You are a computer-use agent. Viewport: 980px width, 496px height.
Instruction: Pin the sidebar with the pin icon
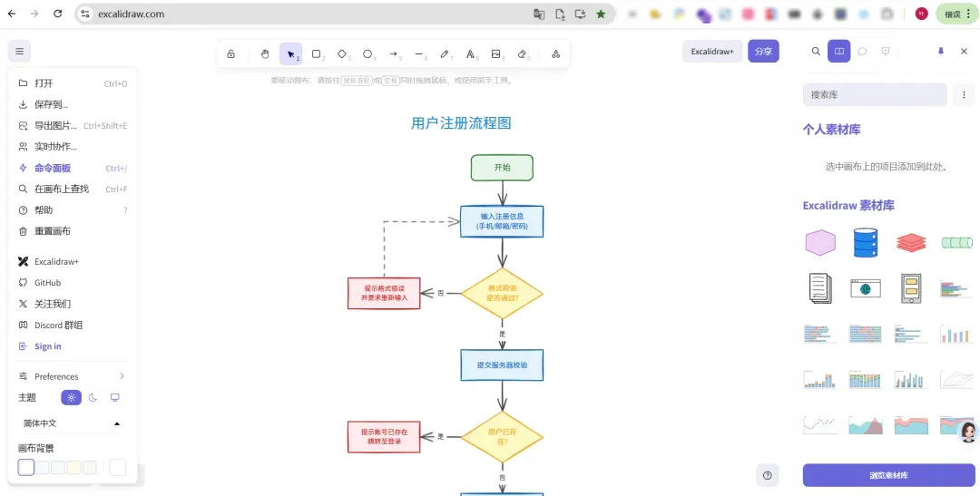coord(941,51)
